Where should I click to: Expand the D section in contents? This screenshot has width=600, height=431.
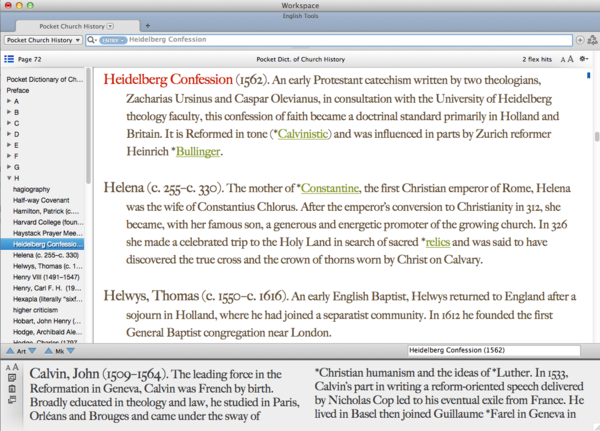[9, 134]
